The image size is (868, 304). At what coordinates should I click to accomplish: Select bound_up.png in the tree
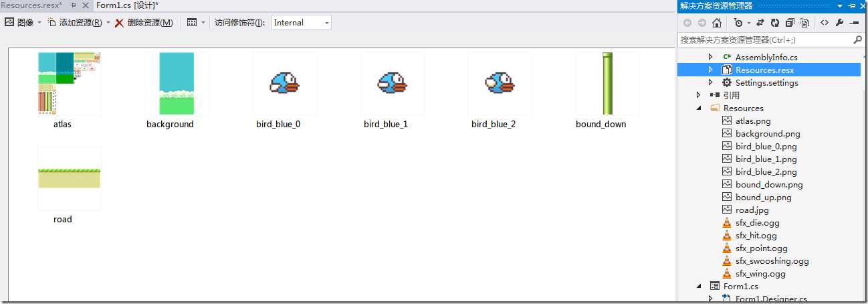[x=763, y=198]
